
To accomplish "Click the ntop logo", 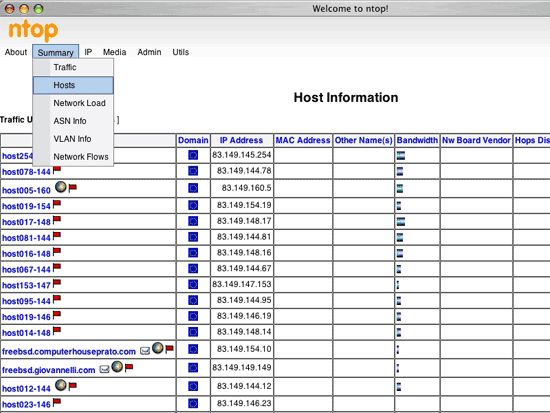I will coord(33,31).
